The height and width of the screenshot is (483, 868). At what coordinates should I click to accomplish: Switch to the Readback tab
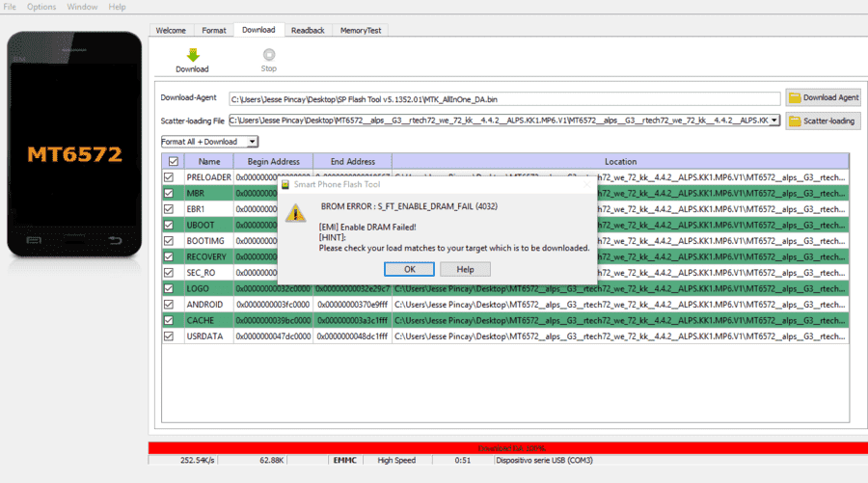point(308,31)
